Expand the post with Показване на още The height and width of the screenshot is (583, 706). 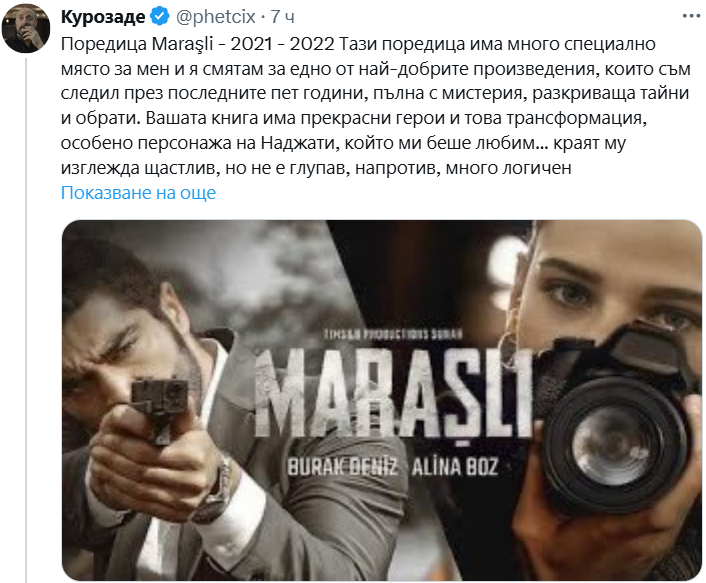coord(138,193)
